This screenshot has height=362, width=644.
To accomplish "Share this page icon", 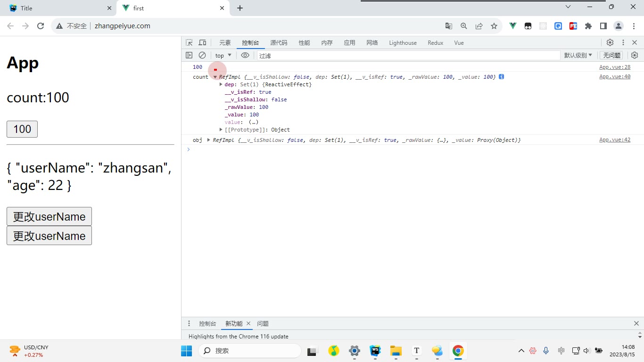I will 479,26.
